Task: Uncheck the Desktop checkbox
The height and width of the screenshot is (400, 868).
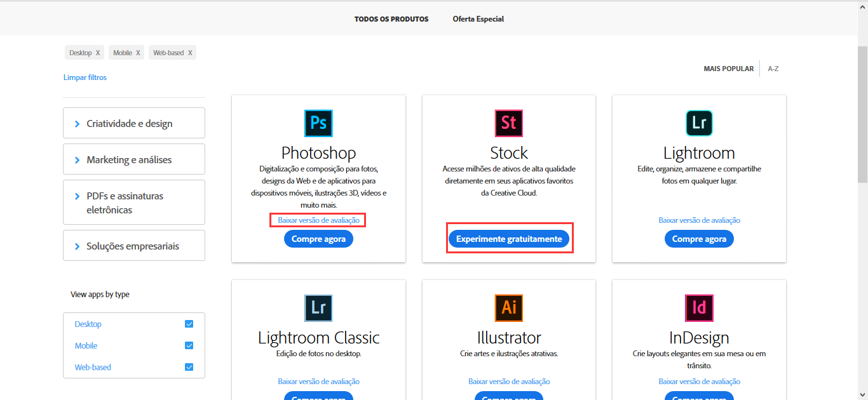Action: tap(189, 323)
